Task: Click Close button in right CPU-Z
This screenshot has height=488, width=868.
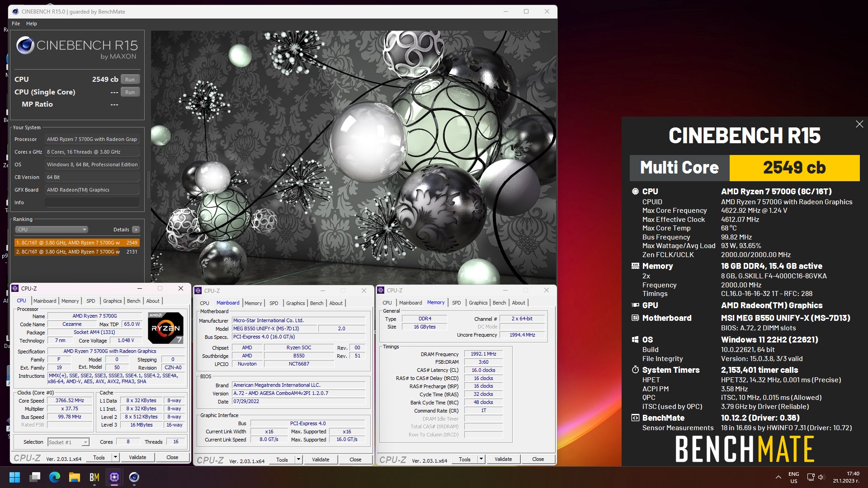Action: pos(538,460)
